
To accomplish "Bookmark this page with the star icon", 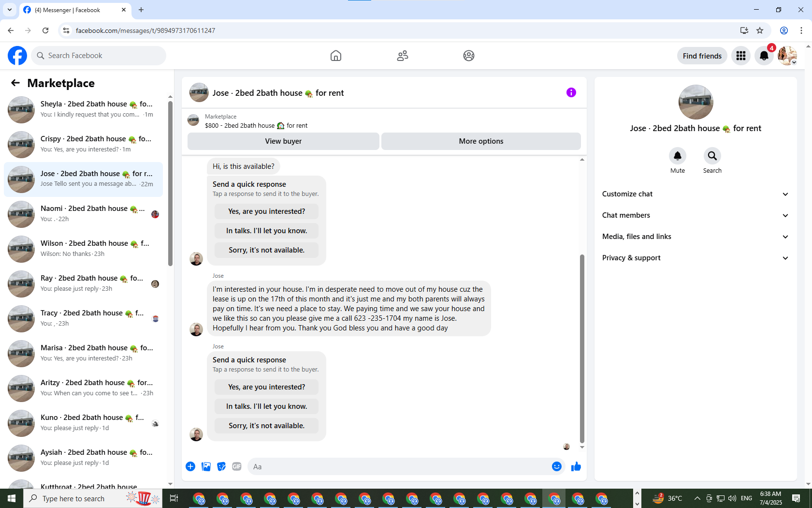I will tap(760, 30).
